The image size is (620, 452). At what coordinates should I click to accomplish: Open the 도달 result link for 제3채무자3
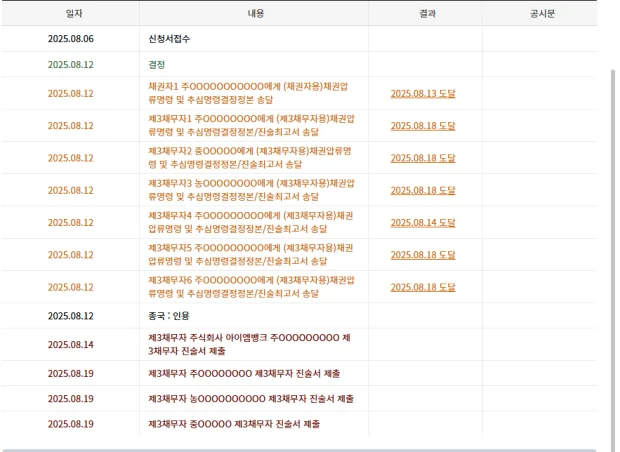(422, 190)
